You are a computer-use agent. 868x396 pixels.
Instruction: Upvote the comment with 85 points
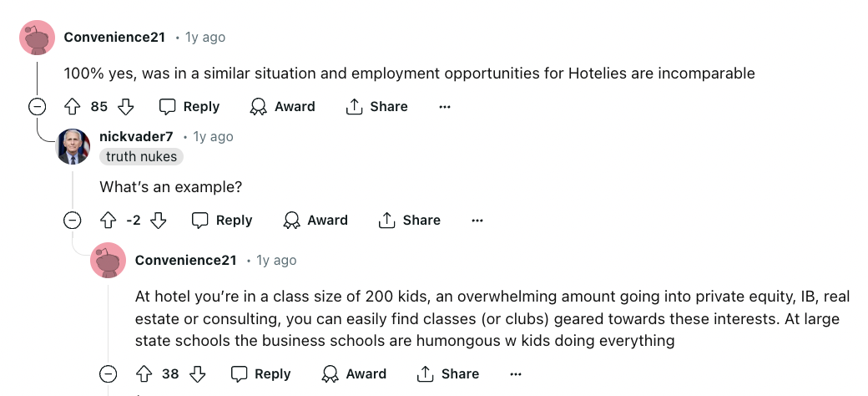[73, 107]
